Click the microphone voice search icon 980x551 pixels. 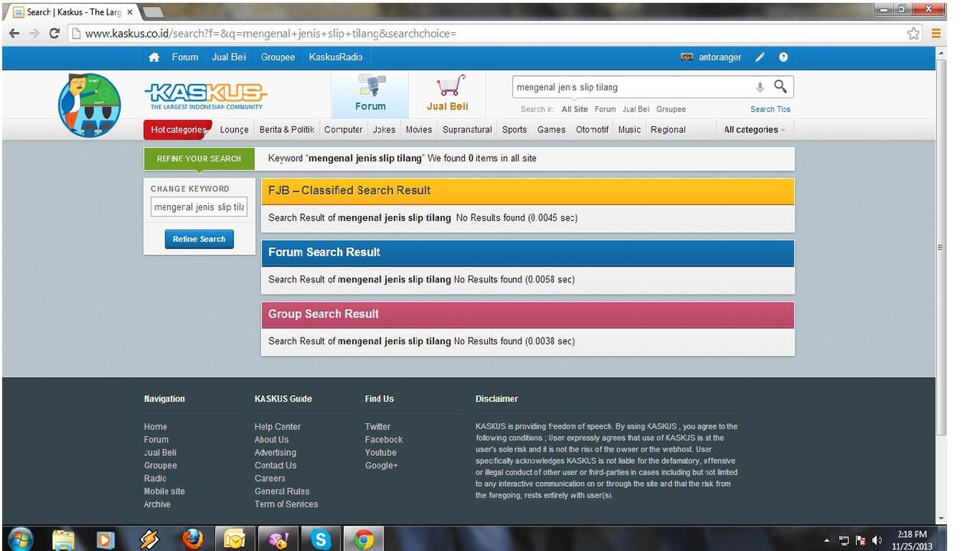[759, 87]
